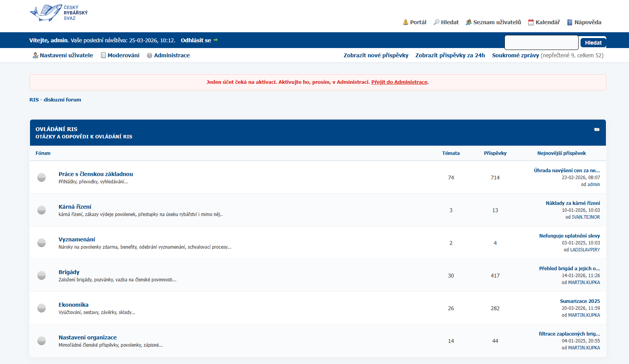
Task: Mark the Kárná řízení forum status icon
Action: click(42, 210)
